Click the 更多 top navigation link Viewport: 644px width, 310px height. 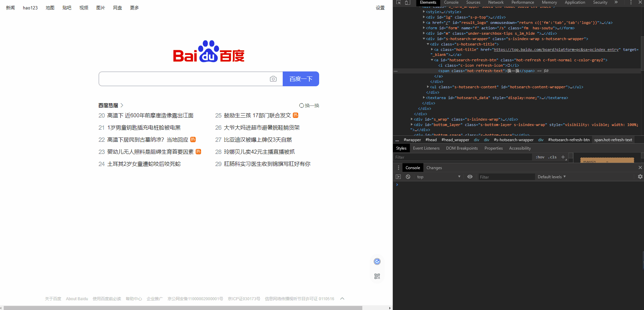pos(134,8)
